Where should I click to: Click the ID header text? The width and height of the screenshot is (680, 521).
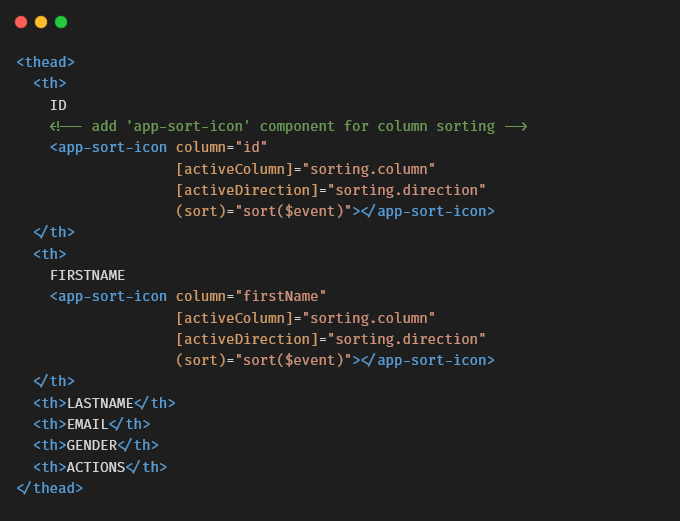pos(58,105)
